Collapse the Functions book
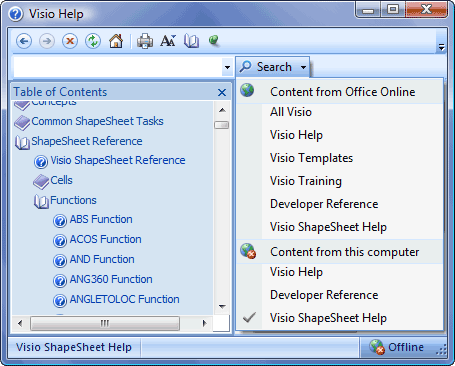455x366 pixels. [x=73, y=200]
